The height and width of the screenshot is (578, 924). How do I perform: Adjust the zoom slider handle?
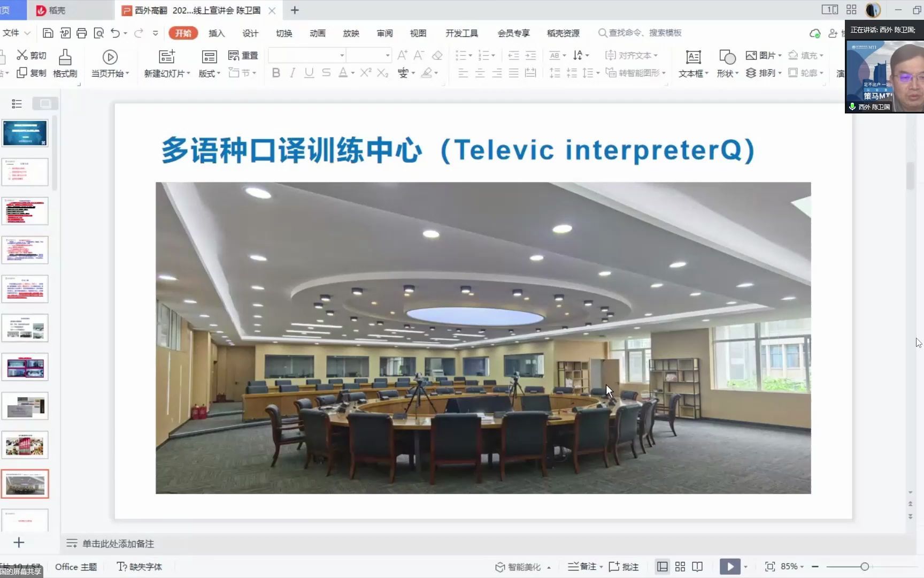click(x=865, y=566)
